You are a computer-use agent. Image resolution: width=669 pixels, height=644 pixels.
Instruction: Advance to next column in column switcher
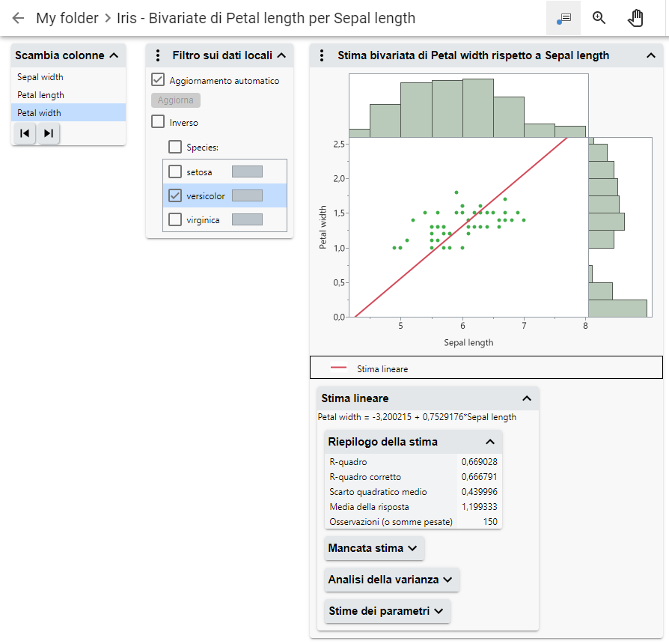(x=49, y=133)
